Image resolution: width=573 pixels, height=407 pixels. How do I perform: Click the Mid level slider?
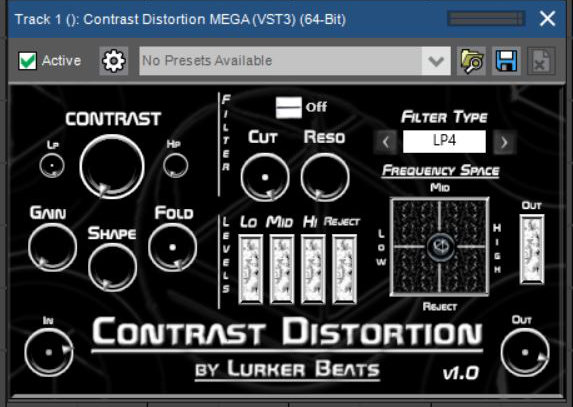click(x=282, y=269)
